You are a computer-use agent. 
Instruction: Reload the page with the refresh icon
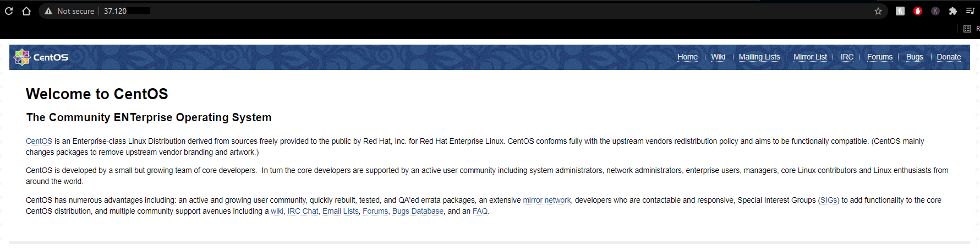pos(9,11)
